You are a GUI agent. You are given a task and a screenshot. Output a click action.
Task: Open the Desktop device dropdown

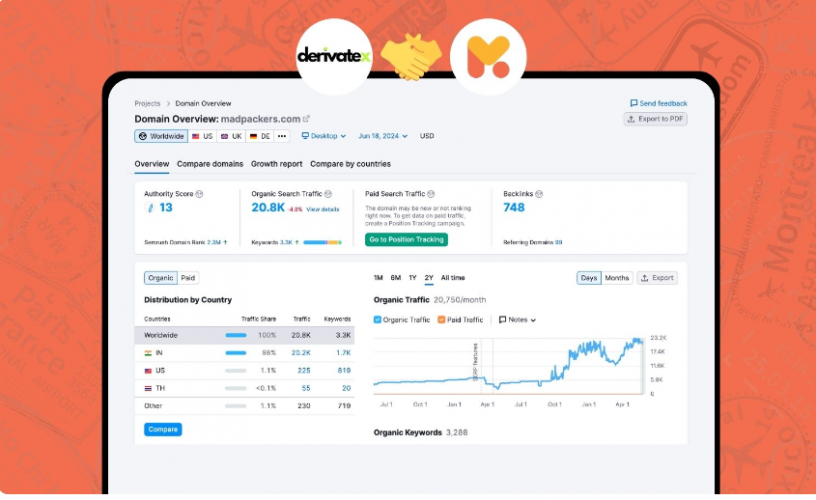tap(324, 136)
